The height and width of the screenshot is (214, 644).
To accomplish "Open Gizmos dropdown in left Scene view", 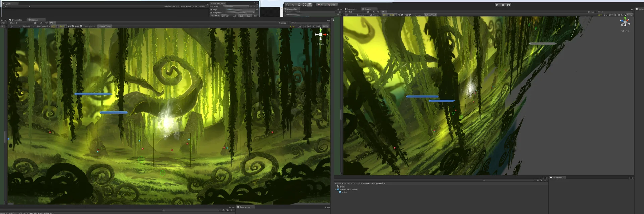I will pyautogui.click(x=284, y=23).
